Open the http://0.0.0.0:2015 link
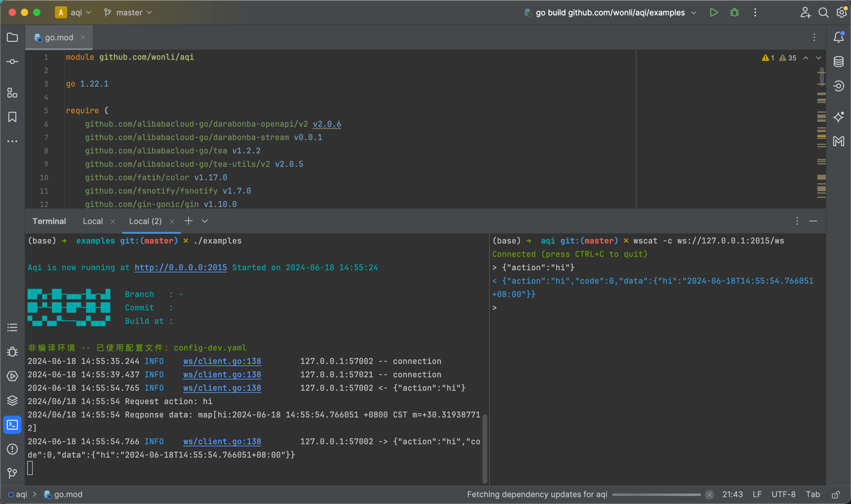Viewport: 851px width, 504px height. pyautogui.click(x=180, y=268)
